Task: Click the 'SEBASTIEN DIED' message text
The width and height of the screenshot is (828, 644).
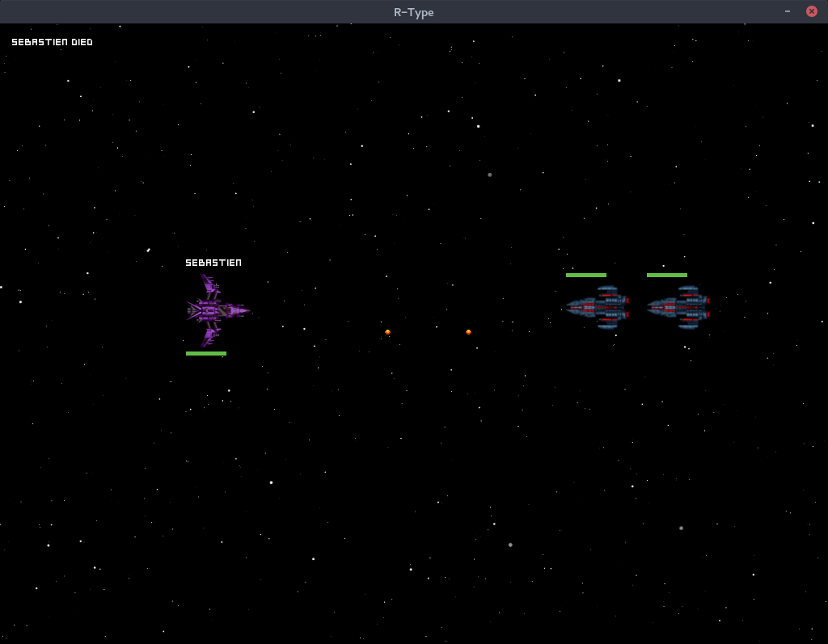Action: tap(53, 42)
